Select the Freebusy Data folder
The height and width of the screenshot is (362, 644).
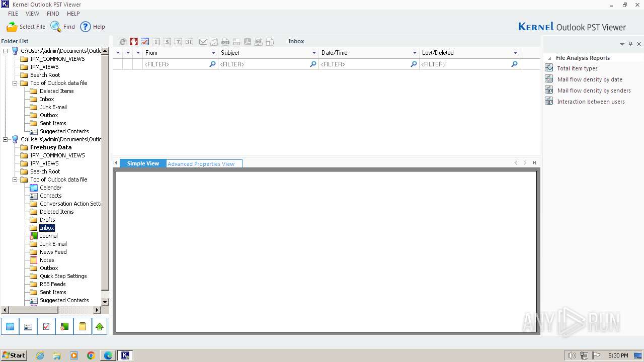coord(51,147)
